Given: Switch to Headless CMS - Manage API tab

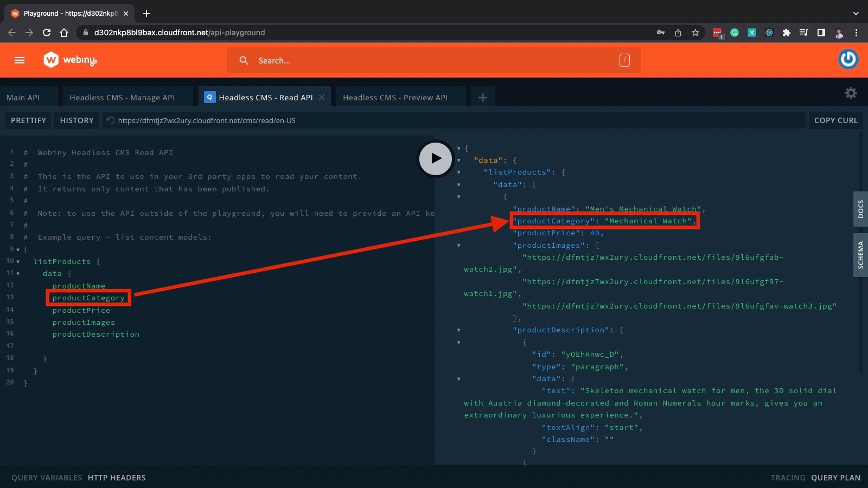Looking at the screenshot, I should [x=122, y=97].
